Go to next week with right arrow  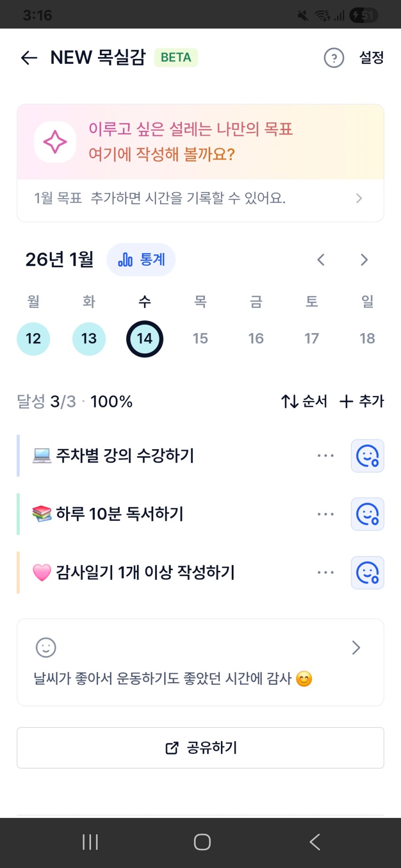(x=364, y=260)
